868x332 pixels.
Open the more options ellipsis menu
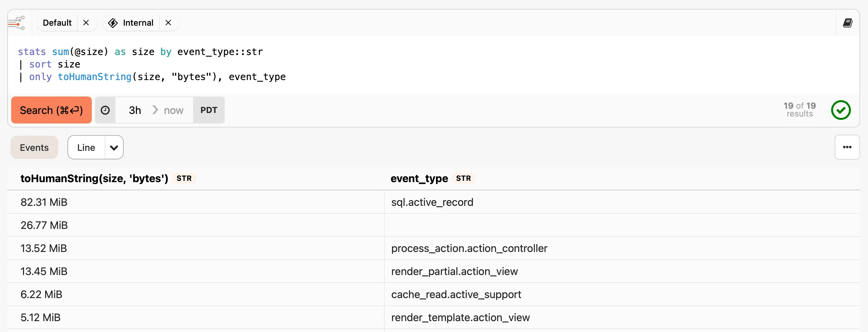tap(848, 147)
